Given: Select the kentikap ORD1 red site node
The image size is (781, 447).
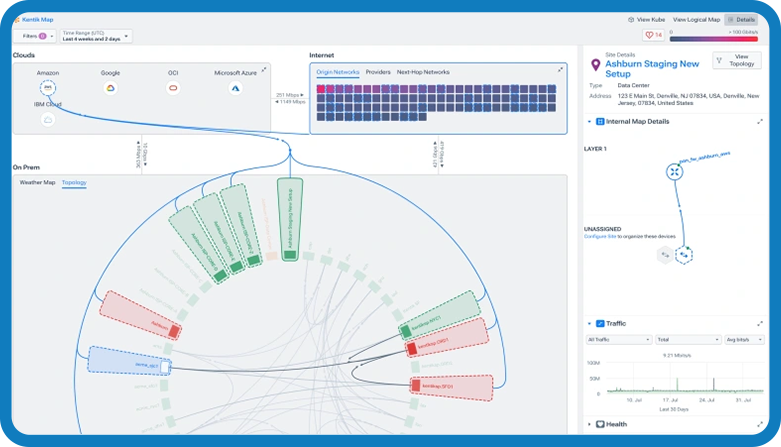Looking at the screenshot, I should [447, 337].
